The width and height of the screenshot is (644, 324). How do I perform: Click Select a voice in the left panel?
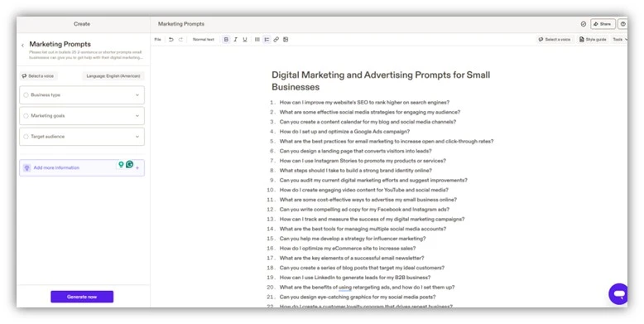[38, 76]
